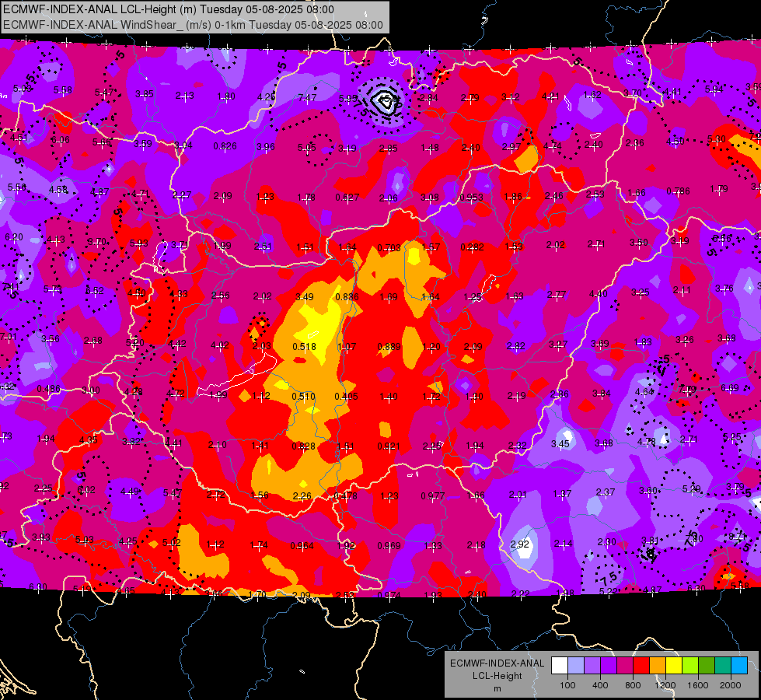Click the wind shear value 4.02

pyautogui.click(x=219, y=345)
